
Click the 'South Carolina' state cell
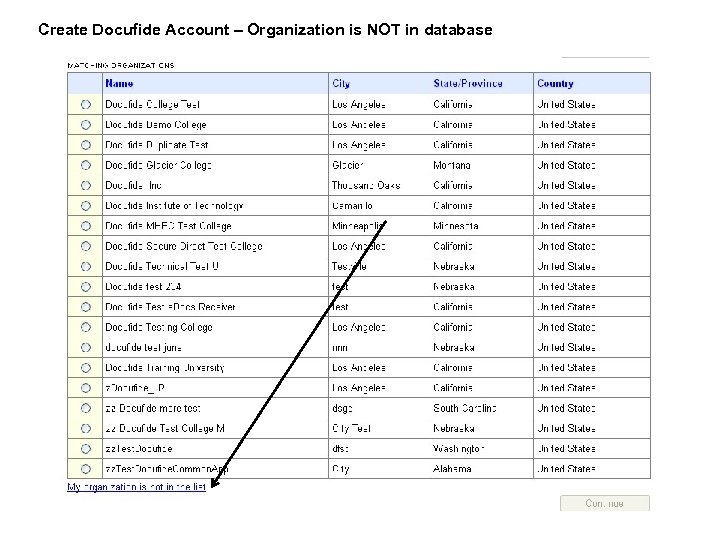tap(465, 408)
